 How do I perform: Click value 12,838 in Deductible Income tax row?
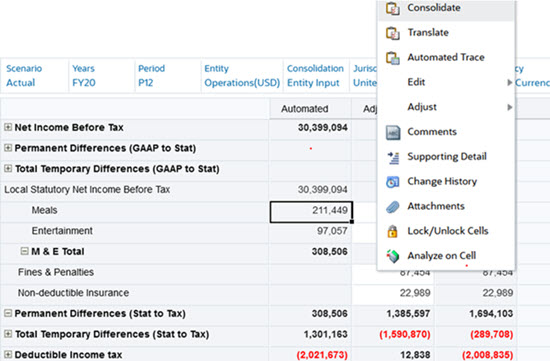[393, 355]
